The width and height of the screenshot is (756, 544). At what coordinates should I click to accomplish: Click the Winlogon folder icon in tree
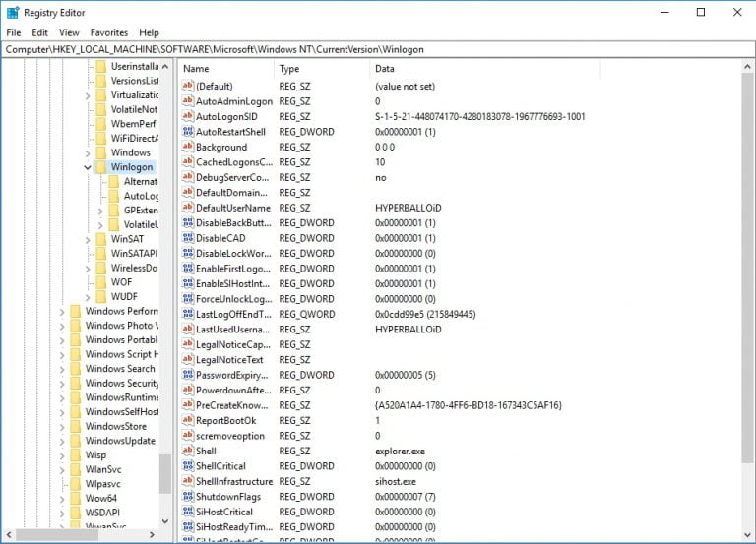click(x=100, y=167)
